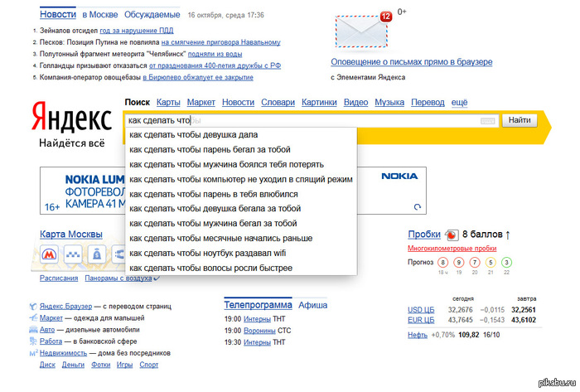Viewport: 580px width, 392px height.
Task: Click the taxi icon under Карта Москвы
Action: point(75,254)
